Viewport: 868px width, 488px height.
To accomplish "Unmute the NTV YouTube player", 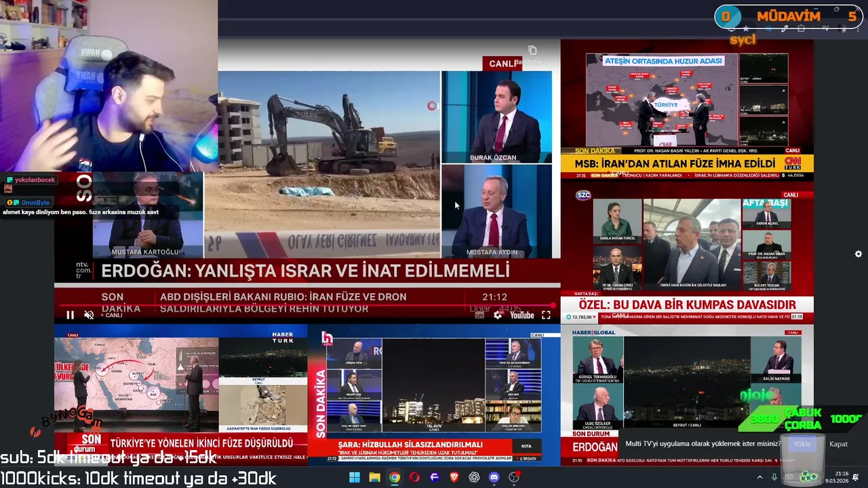I will 89,315.
